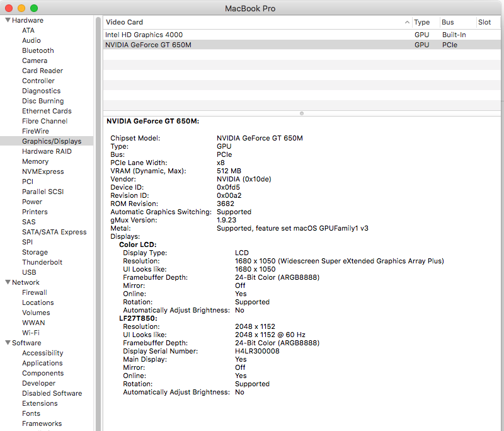Click the gMux Version value 1.9.23
Image resolution: width=504 pixels, height=431 pixels.
click(226, 220)
